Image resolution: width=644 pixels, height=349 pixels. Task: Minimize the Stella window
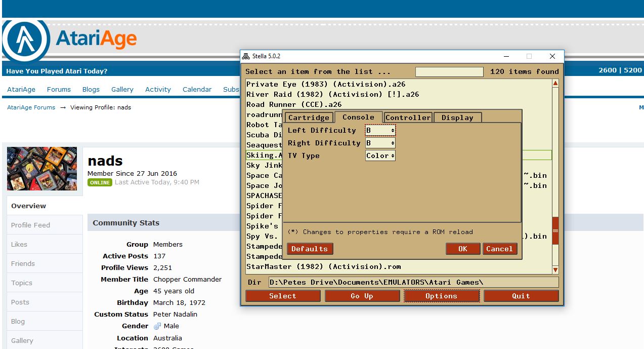tap(506, 56)
